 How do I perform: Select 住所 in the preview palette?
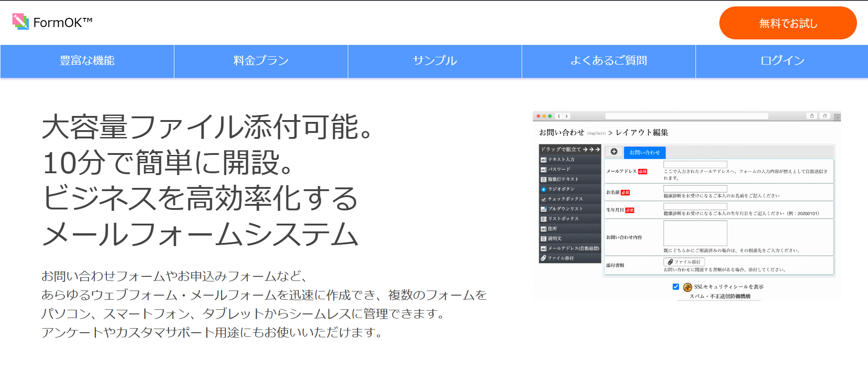click(570, 228)
